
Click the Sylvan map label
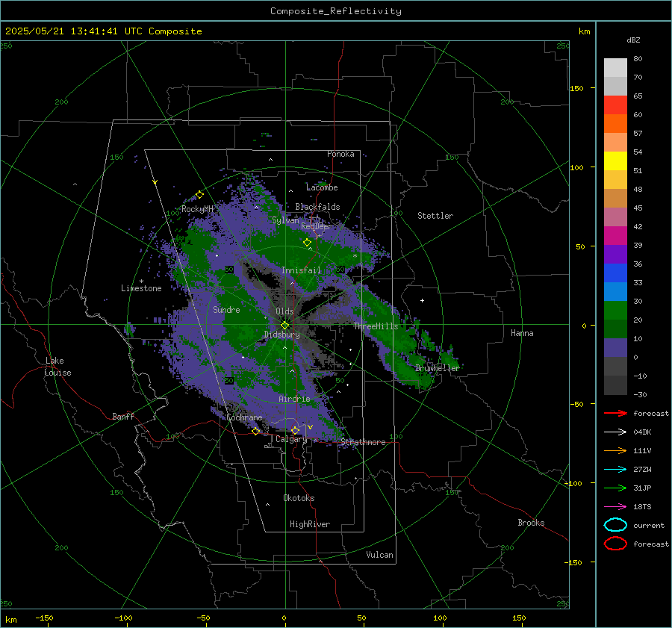coord(285,220)
